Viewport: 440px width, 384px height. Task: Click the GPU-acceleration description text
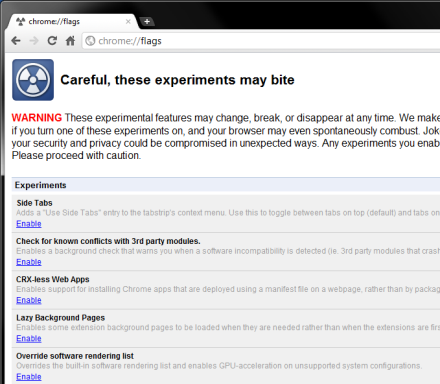(219, 366)
